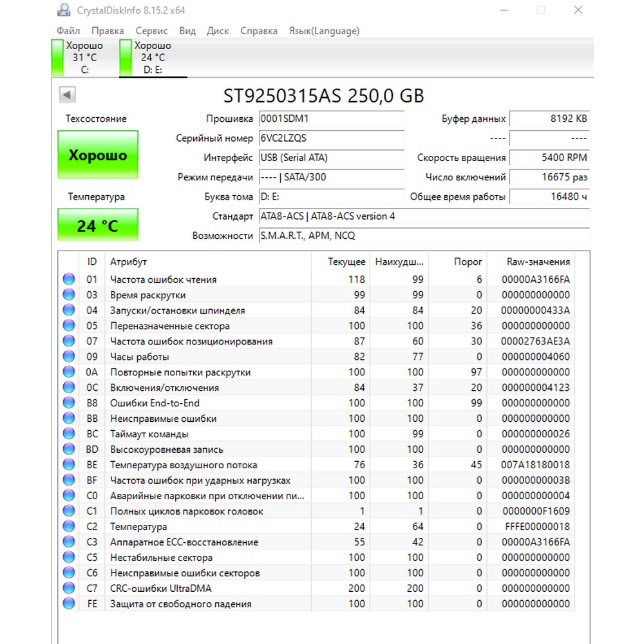Click the status circle for Частота ошибок позиционирования

click(69, 341)
